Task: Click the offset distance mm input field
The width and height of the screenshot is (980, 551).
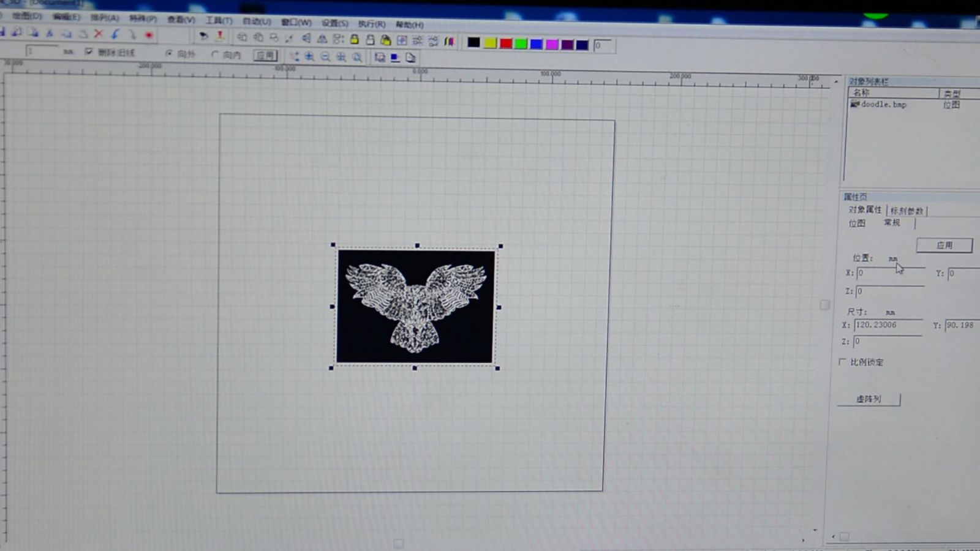Action: 42,51
